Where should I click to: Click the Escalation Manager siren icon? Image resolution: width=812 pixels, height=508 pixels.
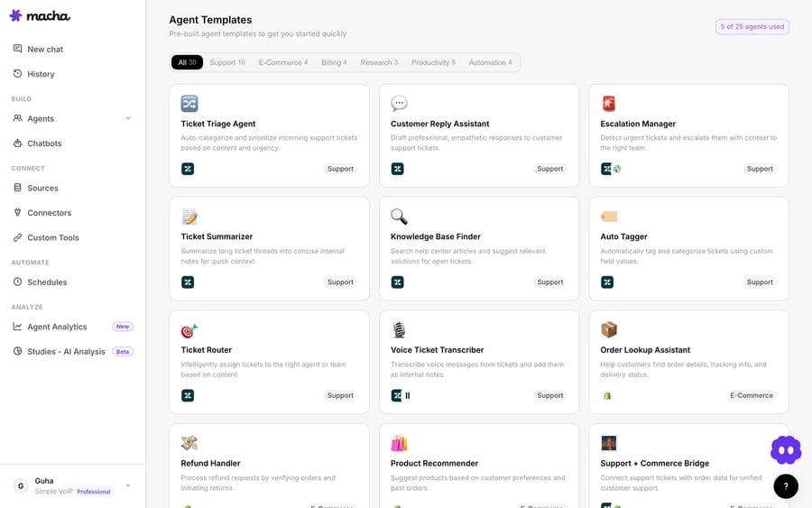click(x=609, y=104)
